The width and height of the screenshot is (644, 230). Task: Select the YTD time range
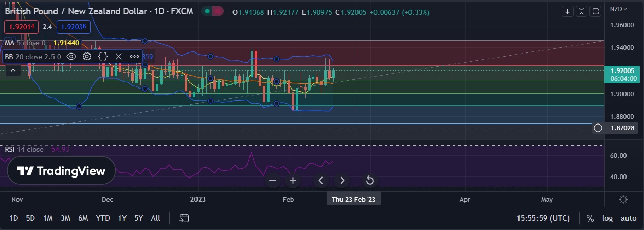pyautogui.click(x=103, y=218)
